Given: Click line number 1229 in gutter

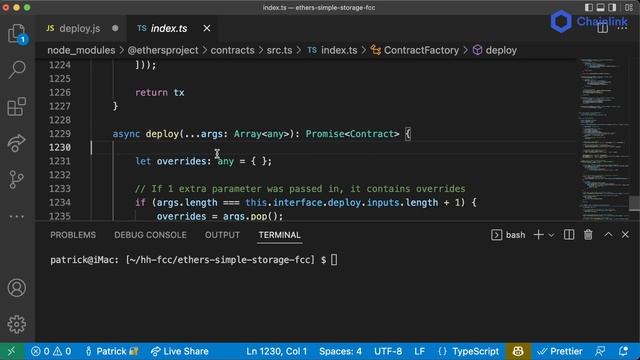Looking at the screenshot, I should pyautogui.click(x=60, y=133).
